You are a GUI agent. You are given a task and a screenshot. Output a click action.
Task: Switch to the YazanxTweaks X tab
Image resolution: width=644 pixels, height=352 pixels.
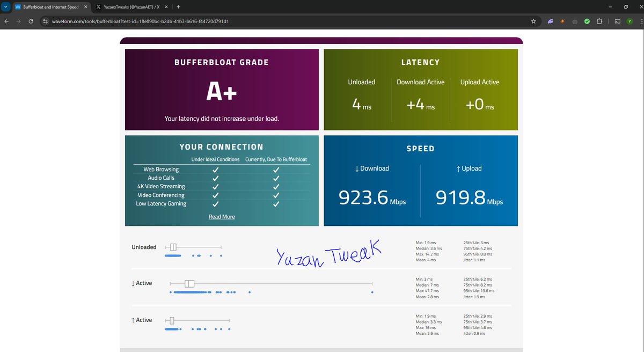pos(132,7)
